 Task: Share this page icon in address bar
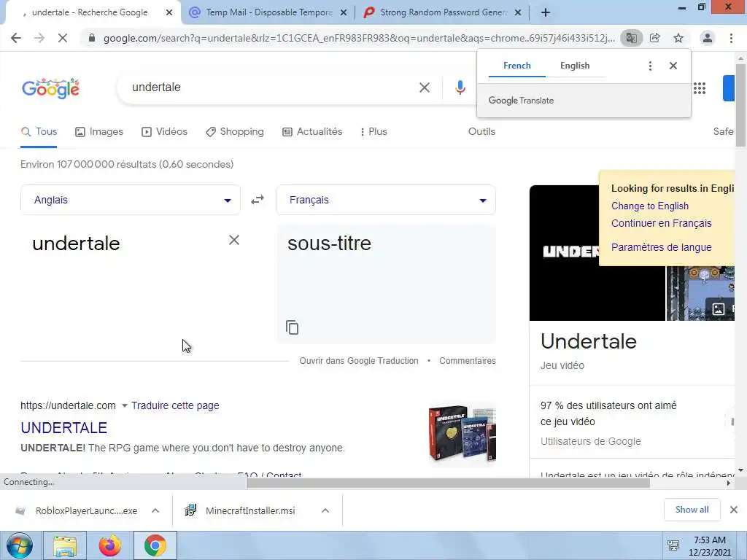(655, 38)
